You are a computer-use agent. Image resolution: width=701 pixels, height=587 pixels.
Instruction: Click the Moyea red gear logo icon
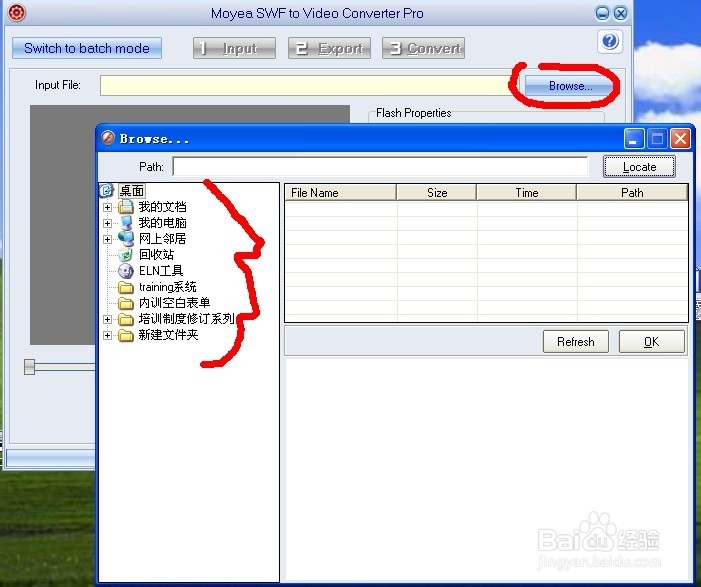point(17,12)
